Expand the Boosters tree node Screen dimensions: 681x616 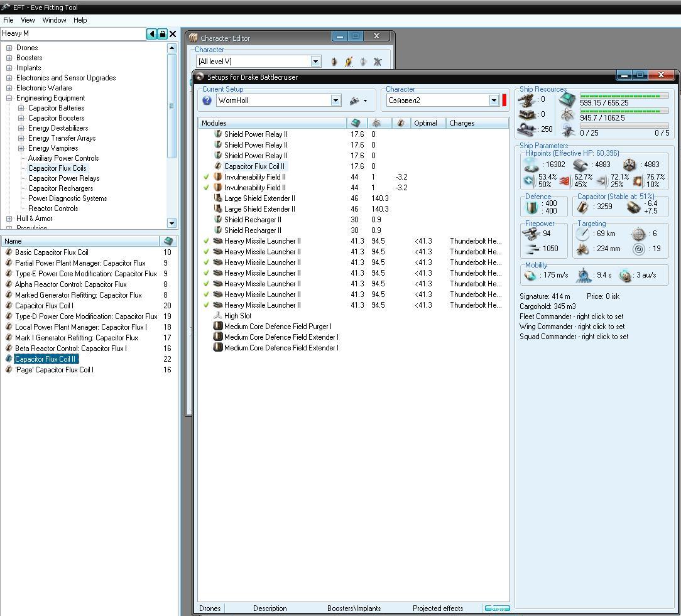click(9, 58)
